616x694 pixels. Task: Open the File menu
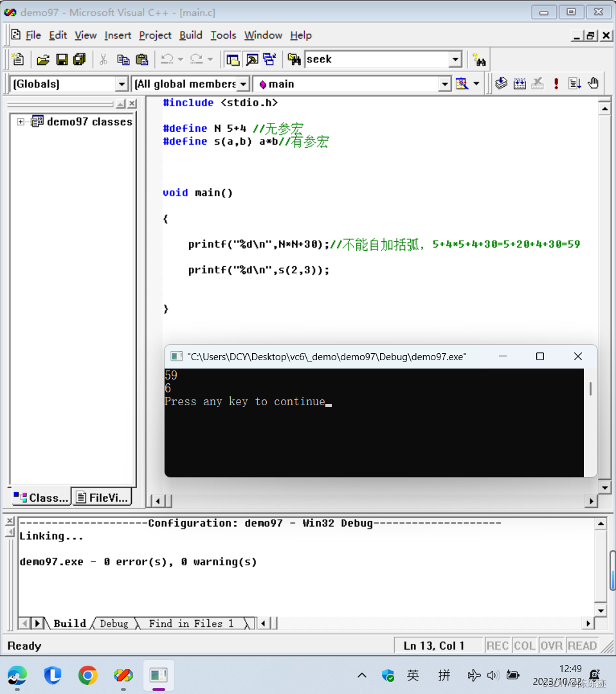33,35
